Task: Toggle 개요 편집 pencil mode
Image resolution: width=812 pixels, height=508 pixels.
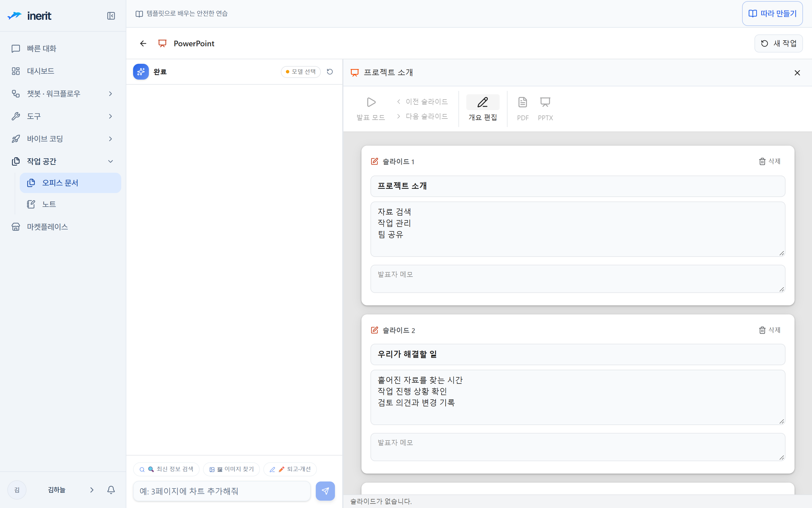Action: click(483, 102)
